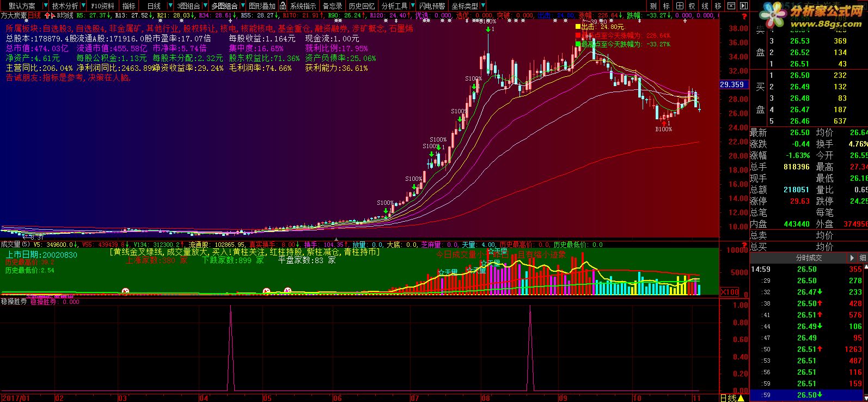868x402 pixels.
Task: Click trade volume 1263 at :50
Action: coord(853,349)
